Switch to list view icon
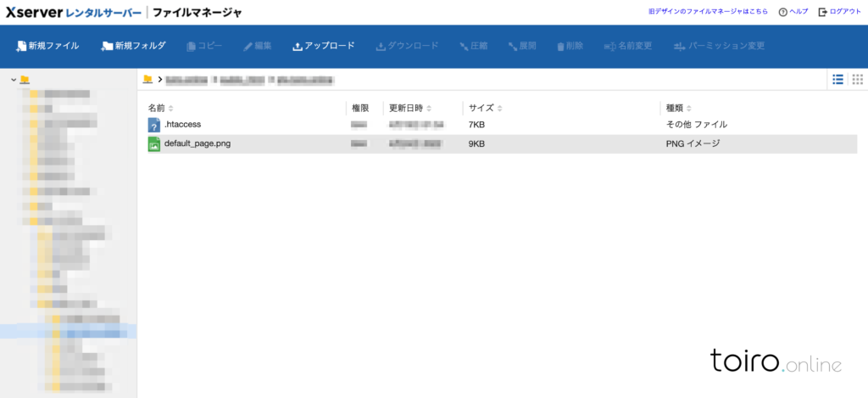 click(x=837, y=79)
